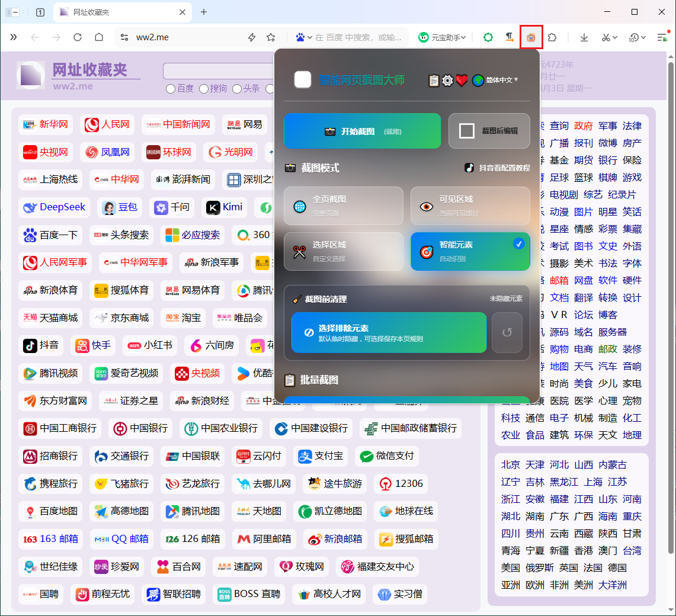
Task: Expand the sidebar double-chevron icon
Action: tap(14, 37)
